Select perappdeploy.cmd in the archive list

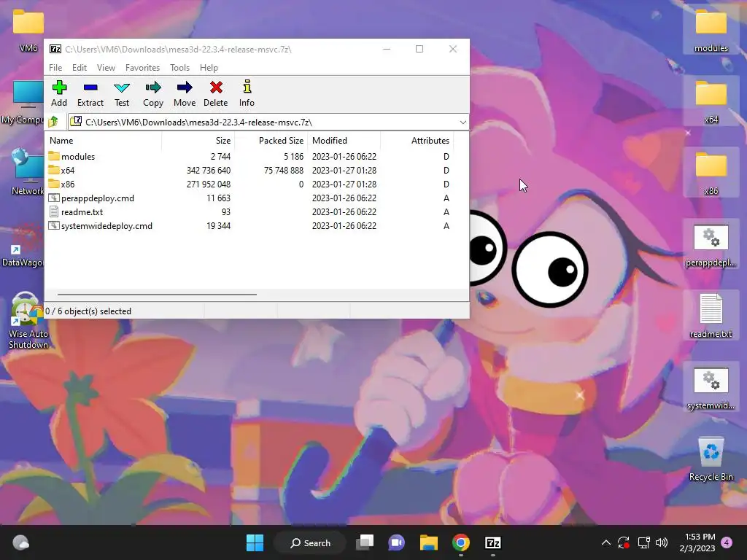click(x=98, y=198)
